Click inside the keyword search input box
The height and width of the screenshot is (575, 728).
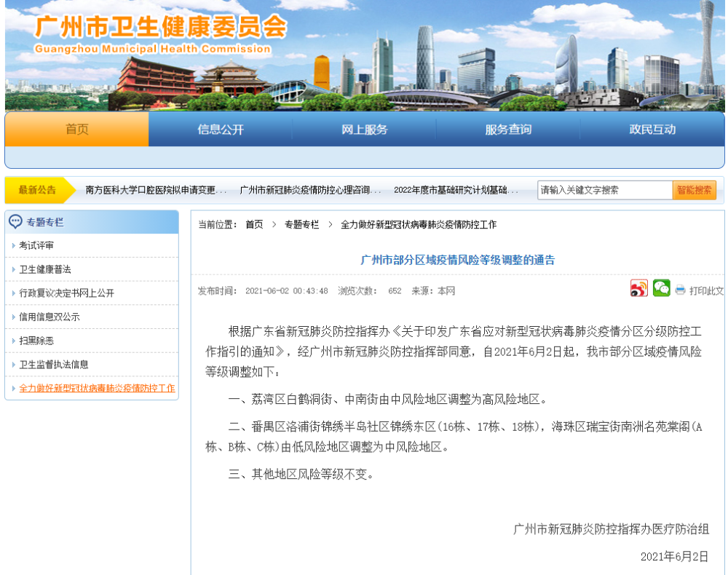(x=604, y=189)
